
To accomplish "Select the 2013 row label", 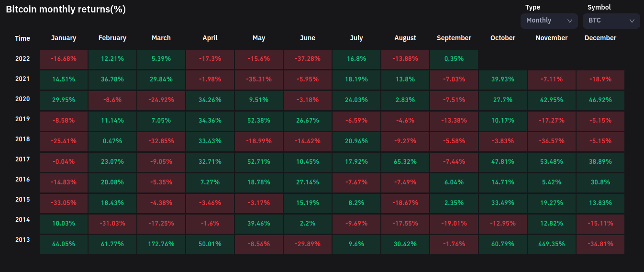I will tap(22, 239).
